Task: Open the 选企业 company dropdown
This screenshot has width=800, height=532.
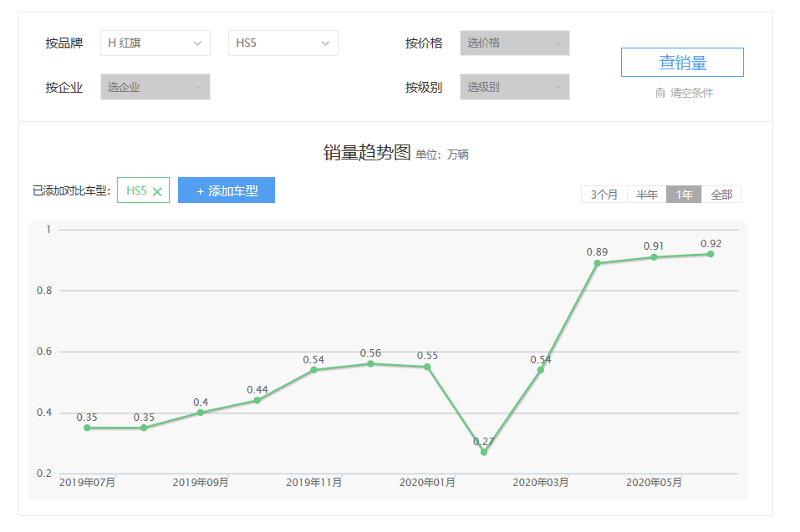Action: coord(155,87)
